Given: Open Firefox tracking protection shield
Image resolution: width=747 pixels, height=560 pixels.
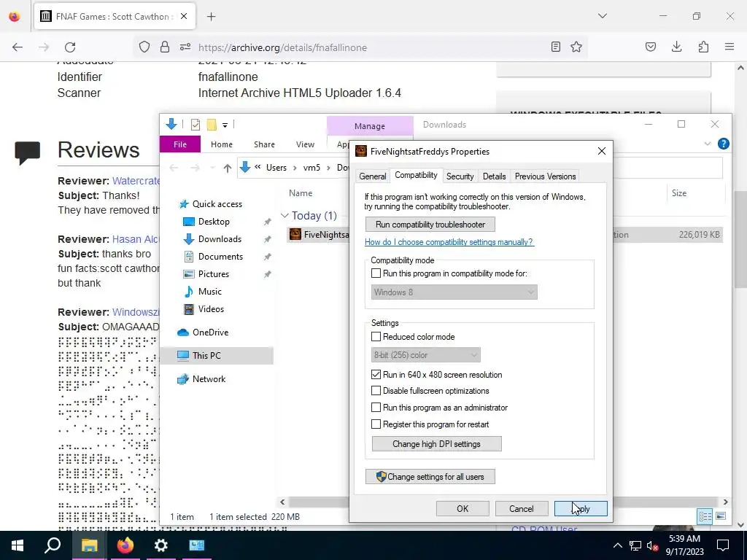Looking at the screenshot, I should pyautogui.click(x=144, y=47).
